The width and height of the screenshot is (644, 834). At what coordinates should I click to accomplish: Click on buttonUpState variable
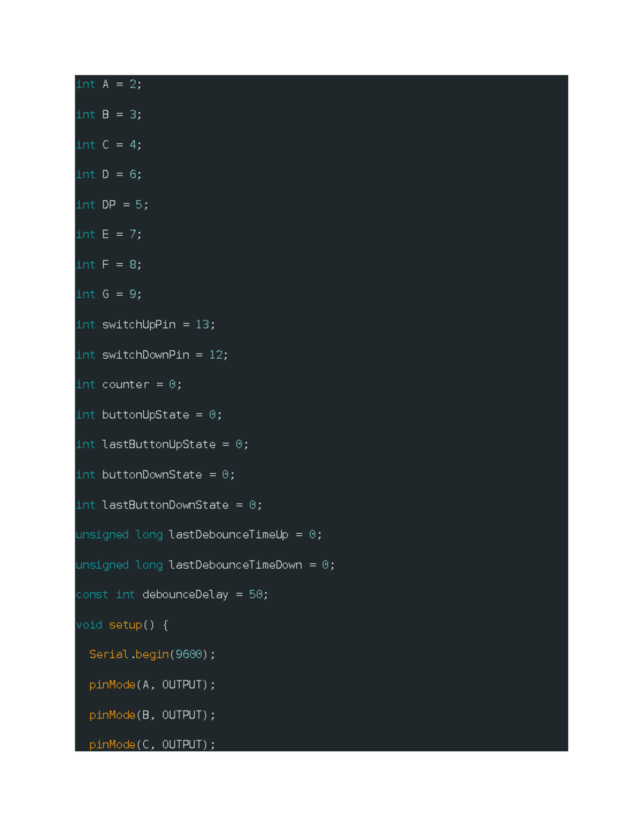[145, 415]
